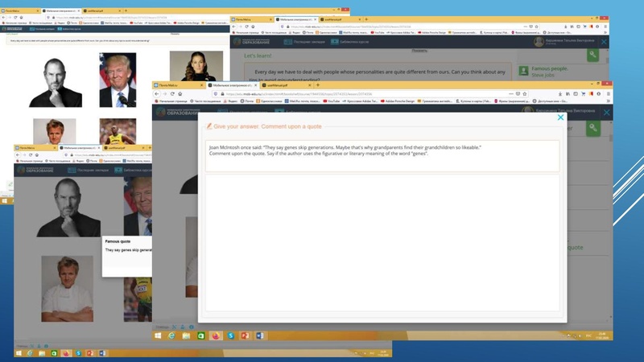Type in the large answer text area
Image resolution: width=644 pixels, height=362 pixels.
click(382, 241)
